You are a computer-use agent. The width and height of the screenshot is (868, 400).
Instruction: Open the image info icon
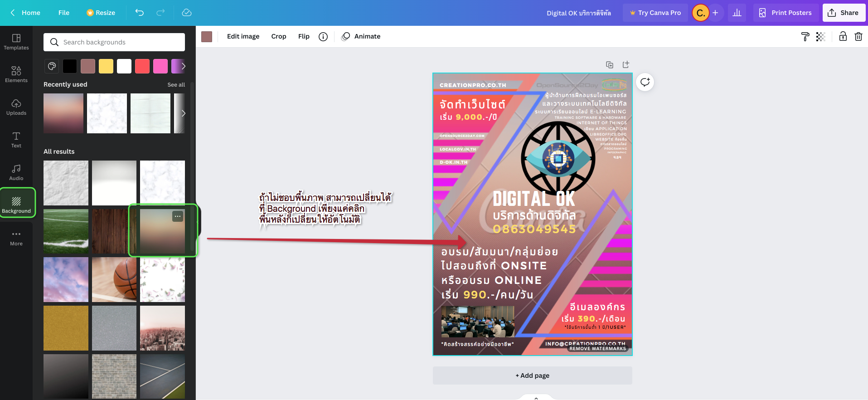[x=323, y=37]
